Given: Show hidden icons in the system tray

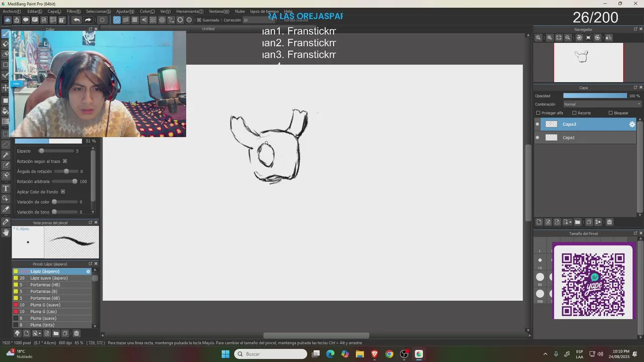Looking at the screenshot, I should pos(545,354).
